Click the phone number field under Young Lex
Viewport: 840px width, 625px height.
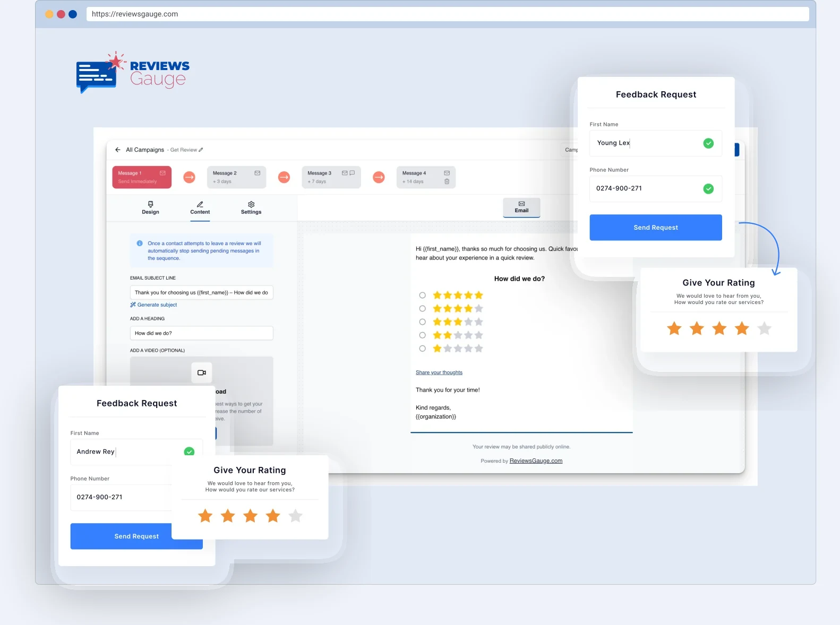pyautogui.click(x=656, y=189)
